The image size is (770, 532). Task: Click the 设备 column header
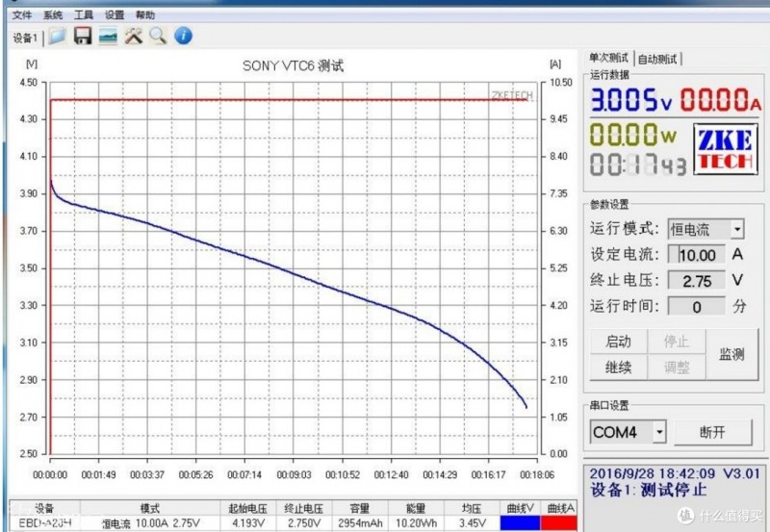coord(44,509)
